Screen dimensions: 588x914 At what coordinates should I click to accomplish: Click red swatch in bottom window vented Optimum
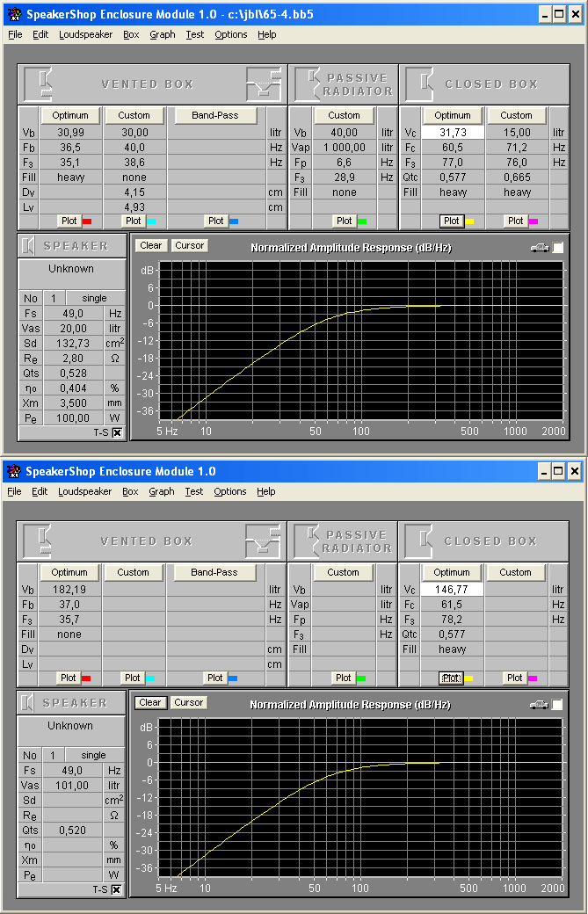pos(85,678)
